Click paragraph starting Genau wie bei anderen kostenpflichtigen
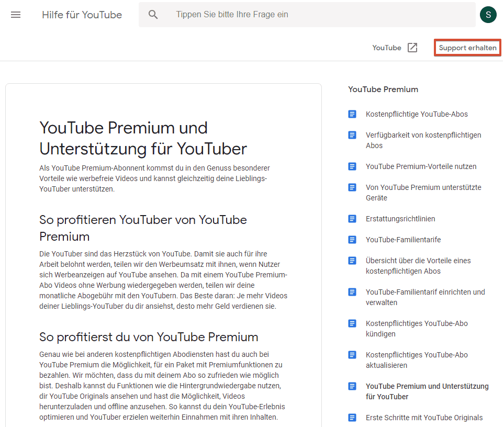This screenshot has height=427, width=504. tap(162, 386)
